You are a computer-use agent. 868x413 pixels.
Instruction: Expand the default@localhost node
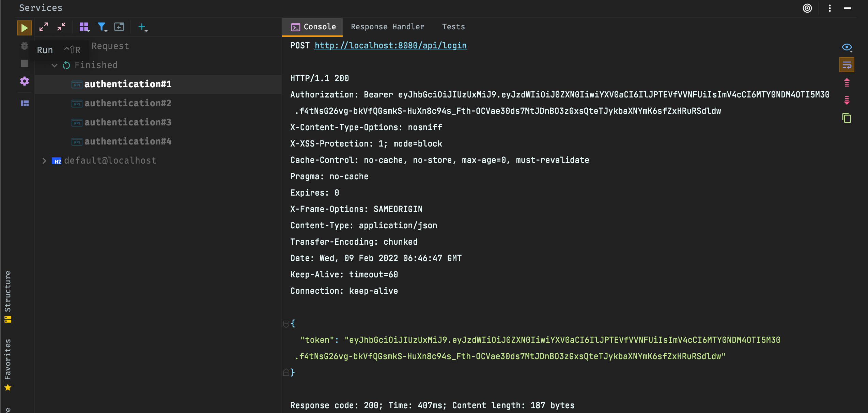pos(44,160)
